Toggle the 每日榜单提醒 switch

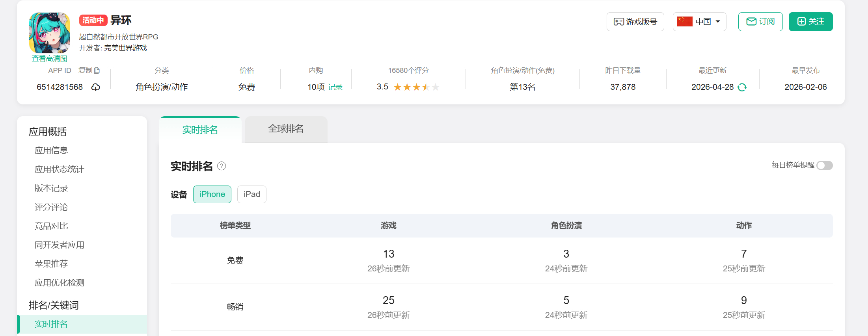tap(825, 165)
